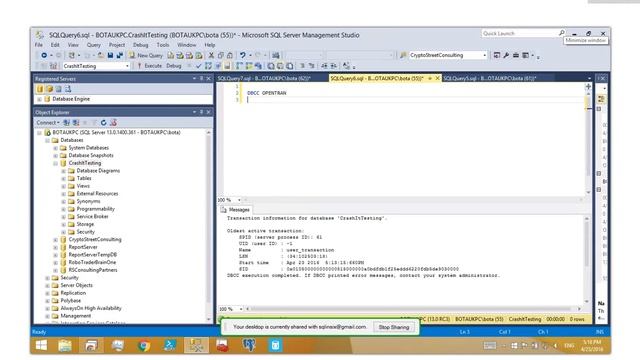
Task: Click the Connect dropdown in Object Explorer
Action: point(48,122)
